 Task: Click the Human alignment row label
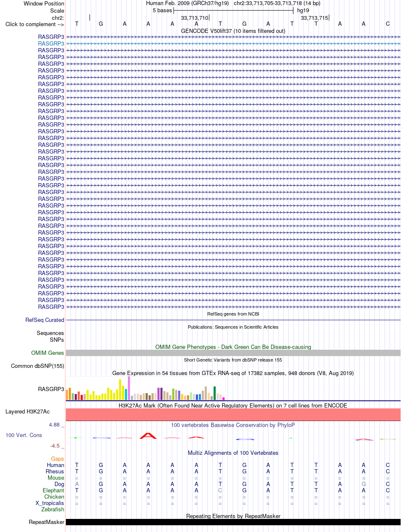pyautogui.click(x=56, y=465)
